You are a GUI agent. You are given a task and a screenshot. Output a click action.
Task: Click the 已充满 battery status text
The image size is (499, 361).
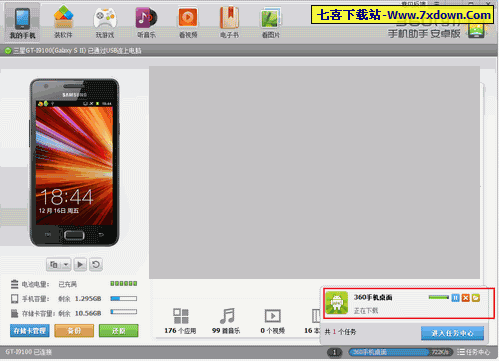(68, 284)
